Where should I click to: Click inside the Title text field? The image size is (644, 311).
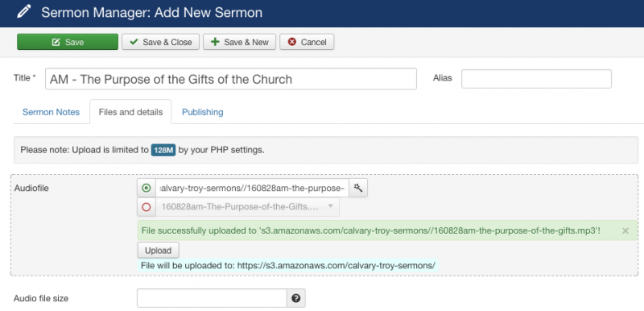click(231, 79)
